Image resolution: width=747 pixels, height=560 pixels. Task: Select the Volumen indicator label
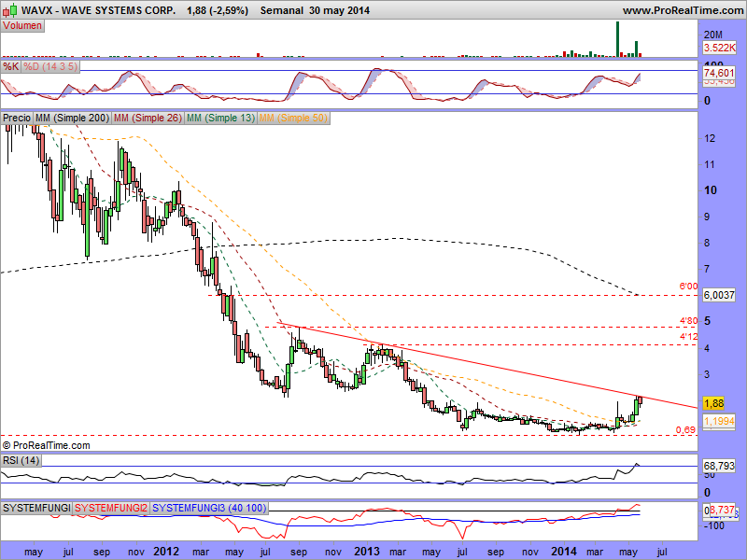click(x=22, y=26)
